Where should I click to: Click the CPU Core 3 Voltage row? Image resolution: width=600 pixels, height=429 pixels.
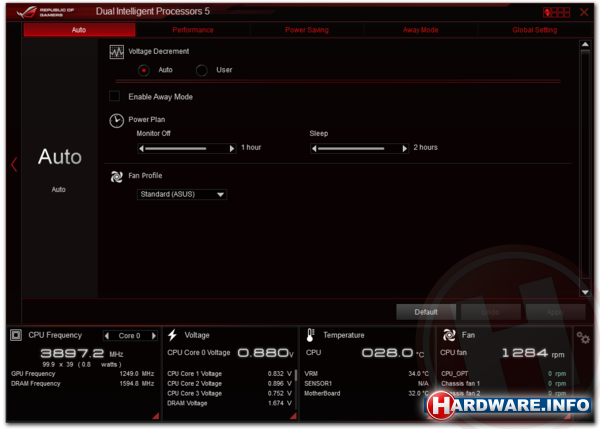[229, 393]
